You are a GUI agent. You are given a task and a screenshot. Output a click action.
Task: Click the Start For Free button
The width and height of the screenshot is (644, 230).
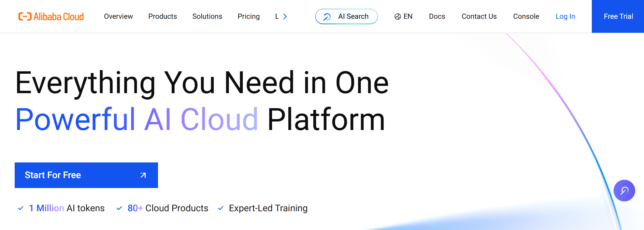click(x=86, y=175)
